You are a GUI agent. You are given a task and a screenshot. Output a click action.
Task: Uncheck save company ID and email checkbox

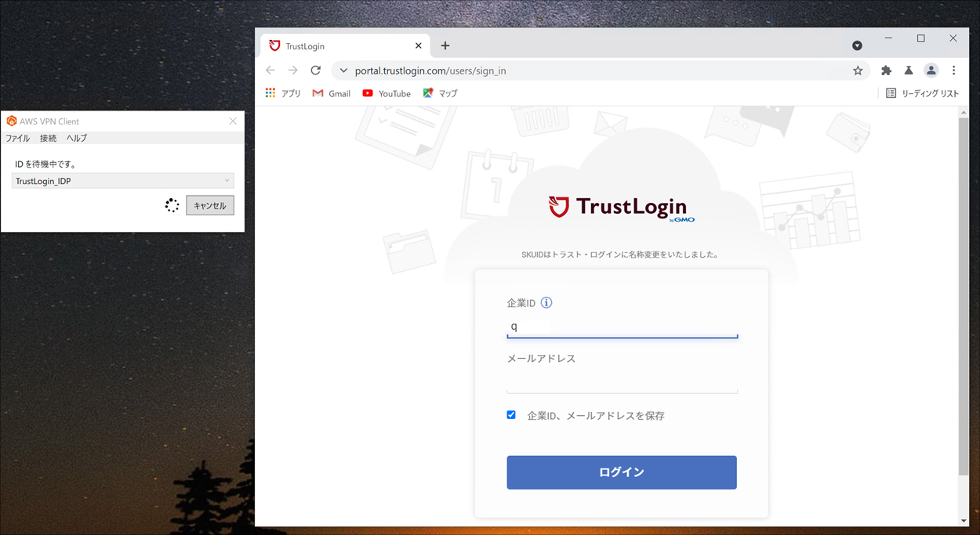tap(511, 415)
